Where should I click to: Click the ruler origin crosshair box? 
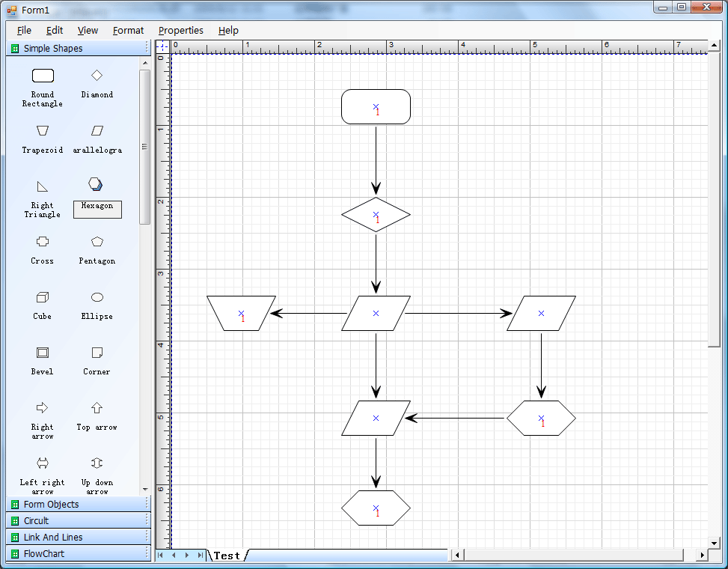click(x=162, y=46)
